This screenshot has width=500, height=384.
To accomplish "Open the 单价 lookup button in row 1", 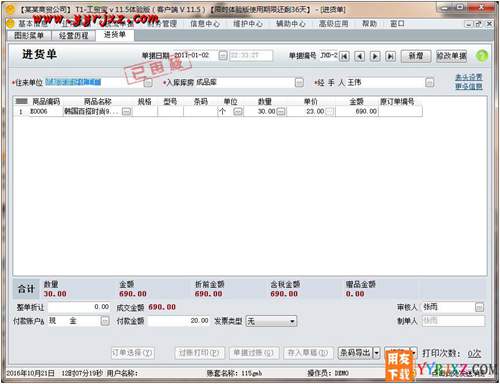I will point(329,112).
